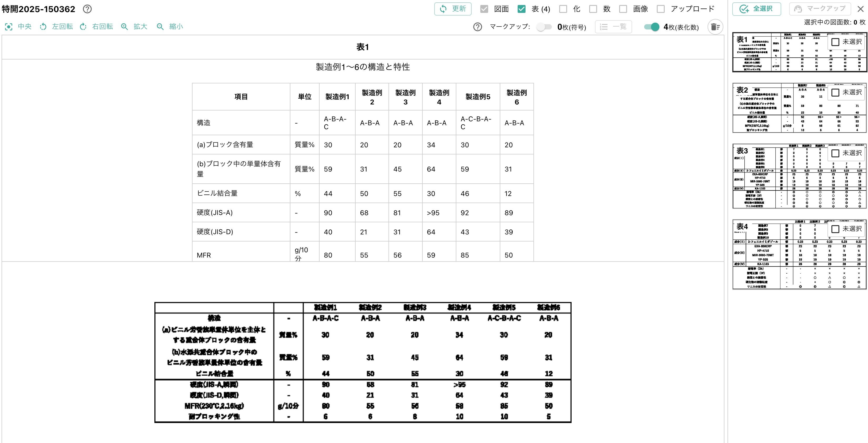Viewport: 868px width, 443px height.
Task: Close the panel with the X icon
Action: [x=860, y=9]
